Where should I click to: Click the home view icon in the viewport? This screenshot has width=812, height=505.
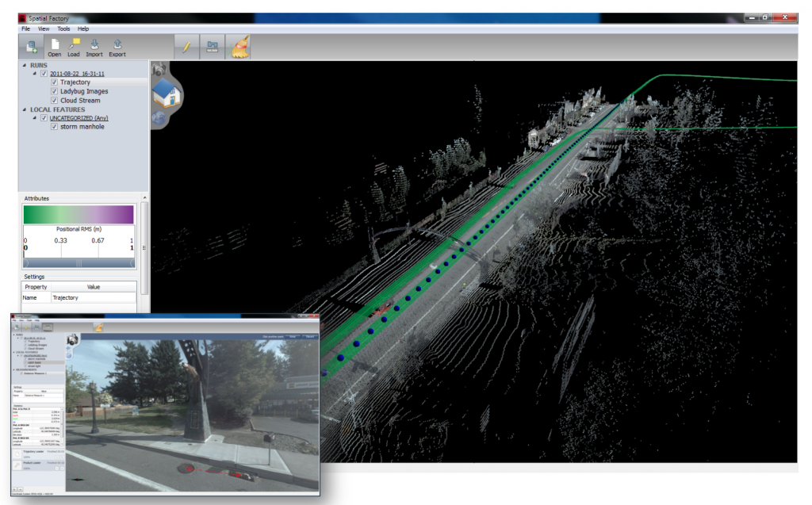167,94
